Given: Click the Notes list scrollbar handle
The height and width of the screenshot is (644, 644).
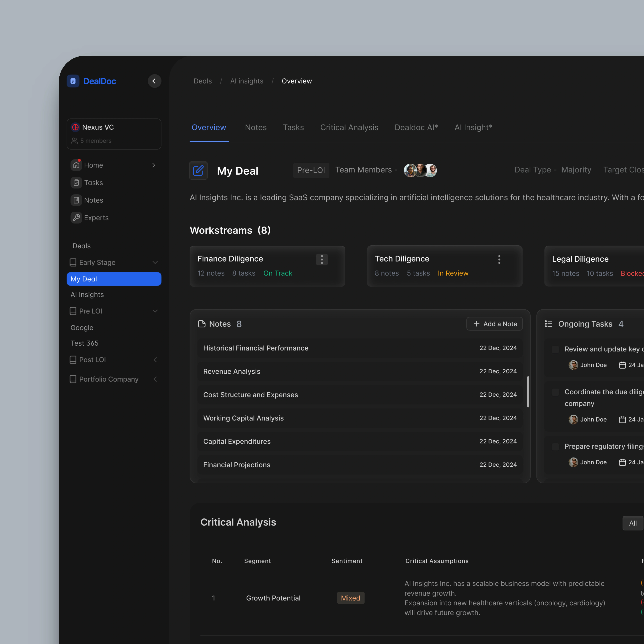Looking at the screenshot, I should point(528,392).
